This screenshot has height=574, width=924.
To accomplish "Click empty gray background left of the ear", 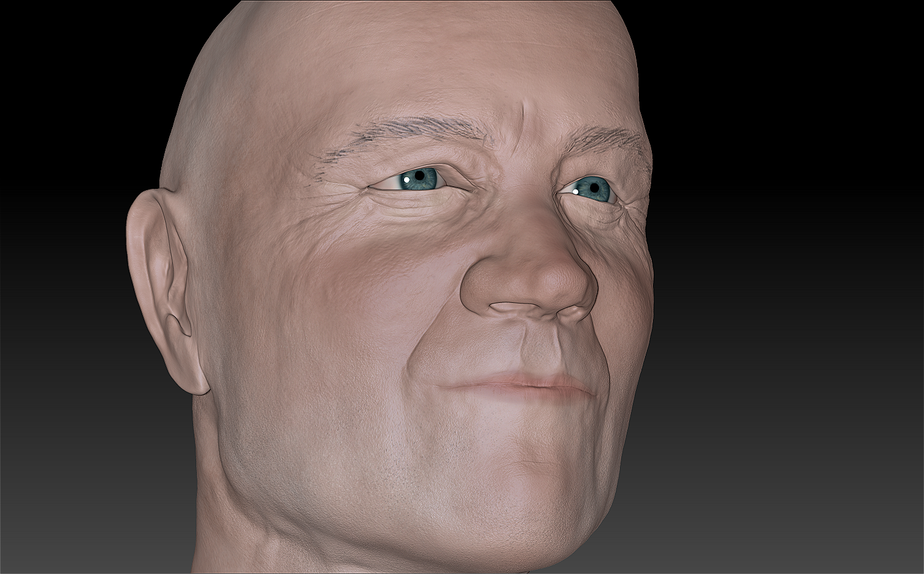I will [61, 307].
